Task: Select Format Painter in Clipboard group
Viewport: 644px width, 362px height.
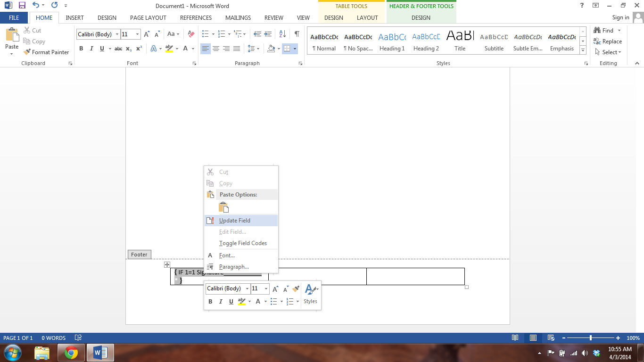Action: [x=46, y=52]
